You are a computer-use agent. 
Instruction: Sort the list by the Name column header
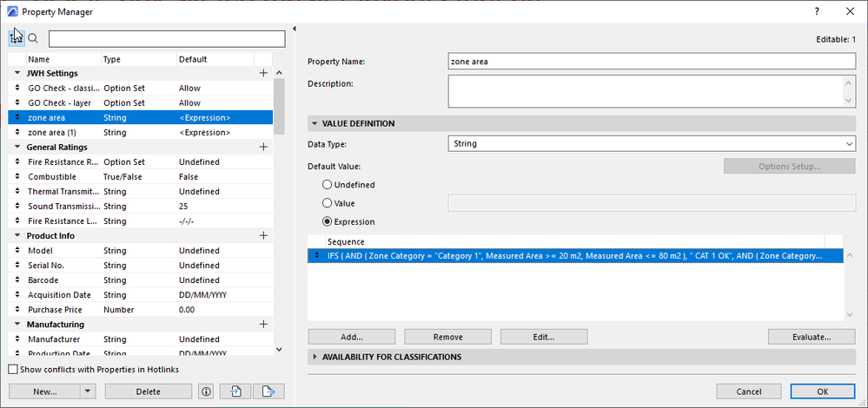pyautogui.click(x=63, y=59)
